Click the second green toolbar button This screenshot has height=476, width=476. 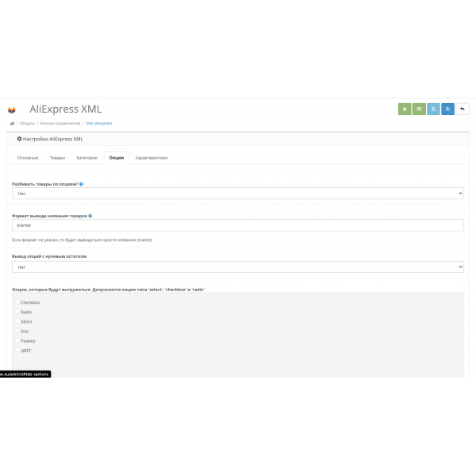(x=419, y=109)
